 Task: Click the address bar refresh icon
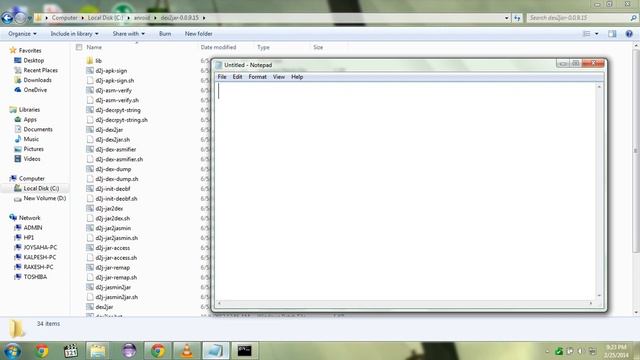[517, 18]
